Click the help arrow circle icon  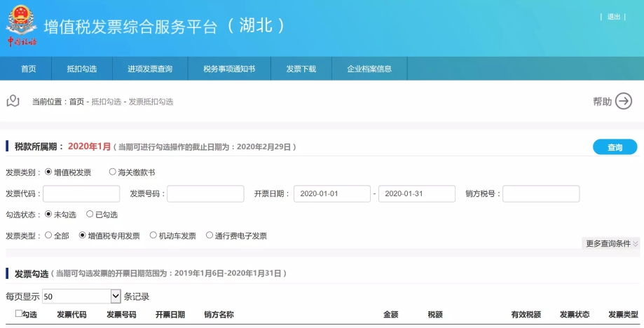point(623,102)
